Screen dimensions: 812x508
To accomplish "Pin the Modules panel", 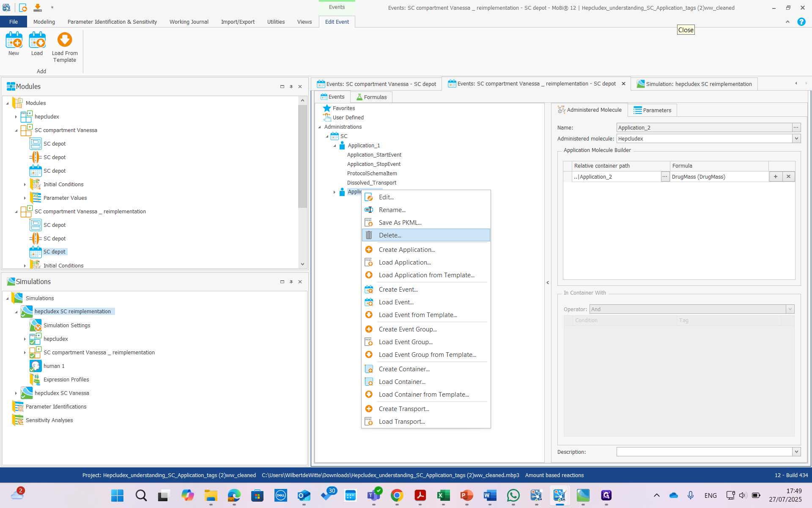I will pos(291,86).
